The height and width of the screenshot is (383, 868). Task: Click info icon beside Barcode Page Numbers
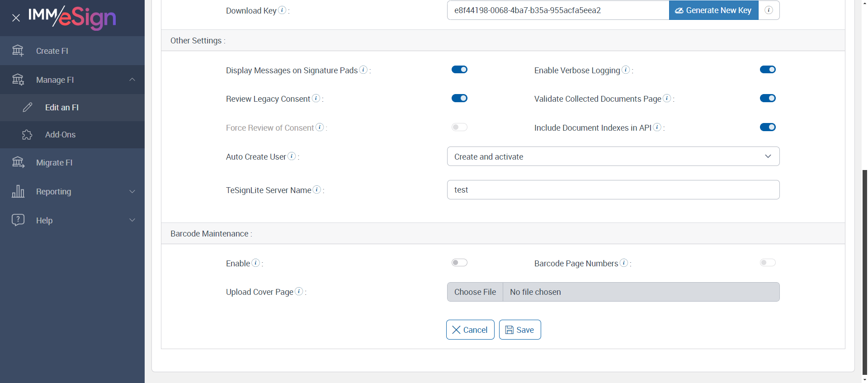[x=624, y=263]
